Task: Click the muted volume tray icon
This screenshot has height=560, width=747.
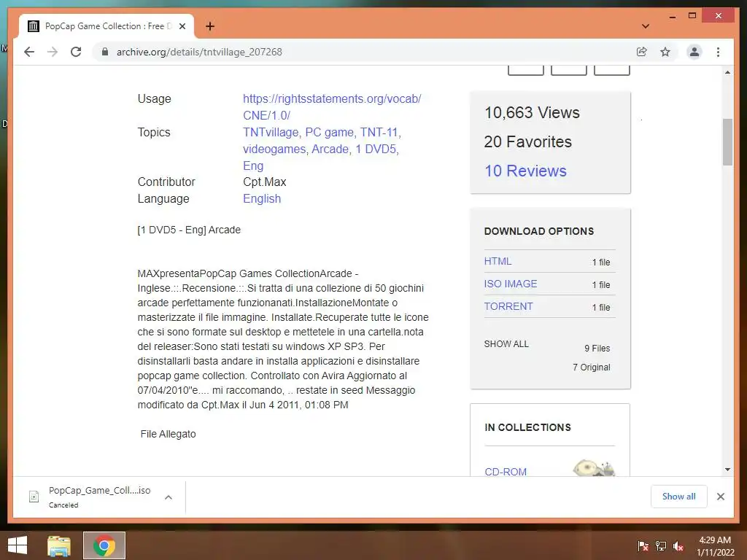Action: 678,545
